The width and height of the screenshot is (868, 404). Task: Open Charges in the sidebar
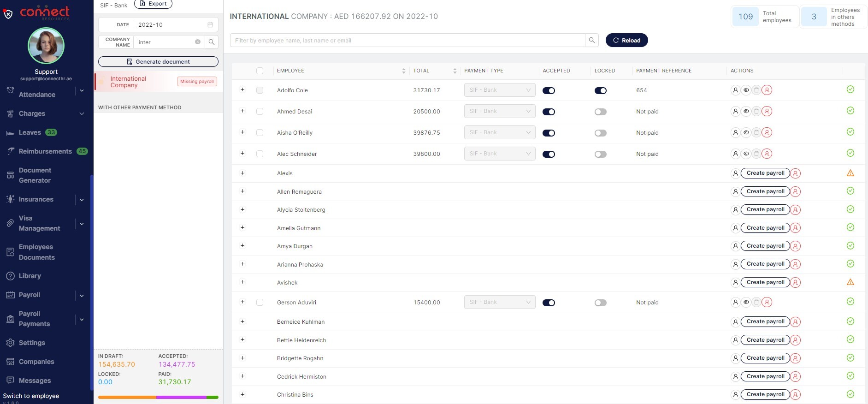tap(32, 113)
